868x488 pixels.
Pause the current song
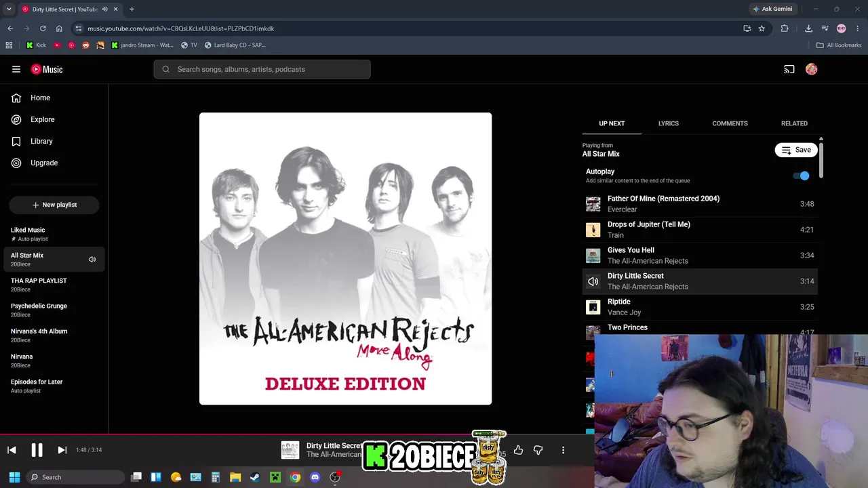pos(37,450)
